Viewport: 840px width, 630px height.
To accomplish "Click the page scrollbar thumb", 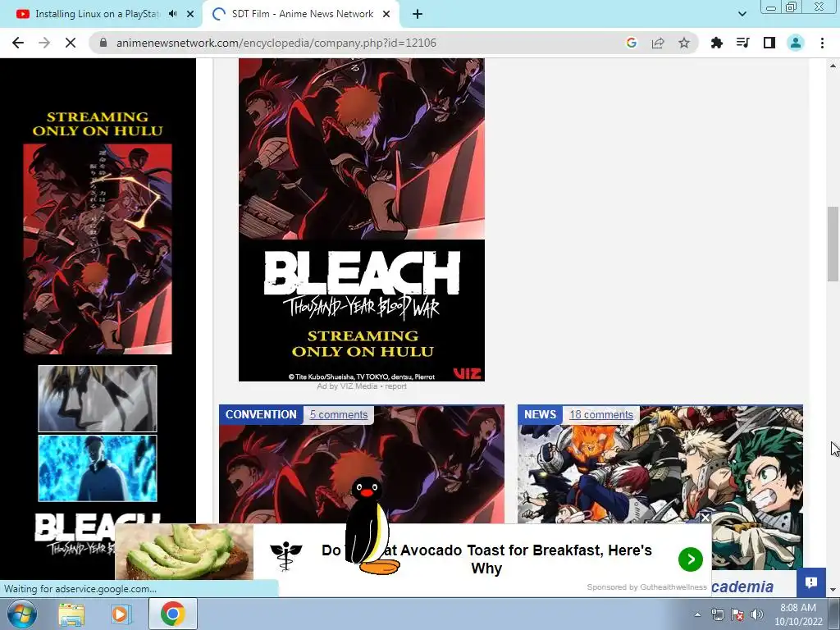I will tap(833, 244).
